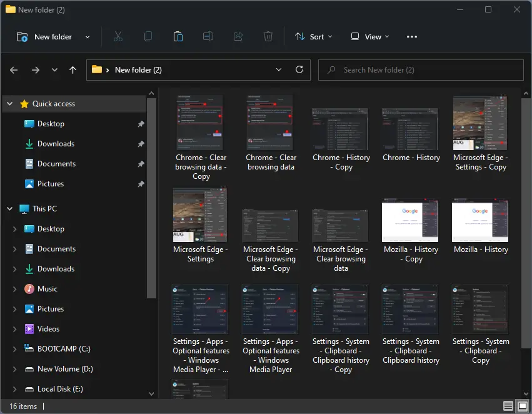The image size is (532, 414).
Task: Click the folder icon in address bar
Action: 97,69
